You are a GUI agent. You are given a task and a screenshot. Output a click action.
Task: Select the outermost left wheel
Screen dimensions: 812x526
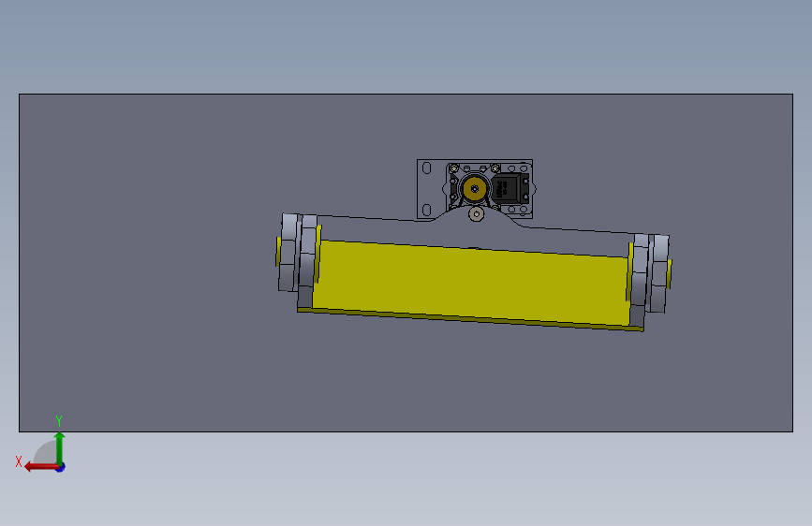point(288,252)
